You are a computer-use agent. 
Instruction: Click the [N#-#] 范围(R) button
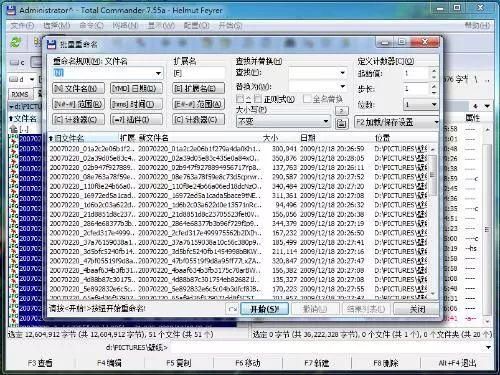(x=79, y=104)
